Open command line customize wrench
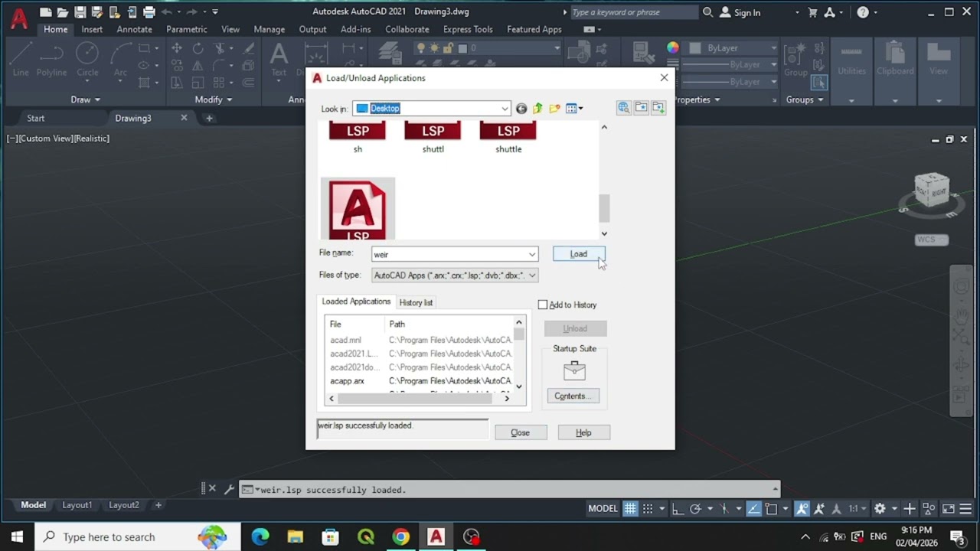The width and height of the screenshot is (980, 551). click(229, 489)
